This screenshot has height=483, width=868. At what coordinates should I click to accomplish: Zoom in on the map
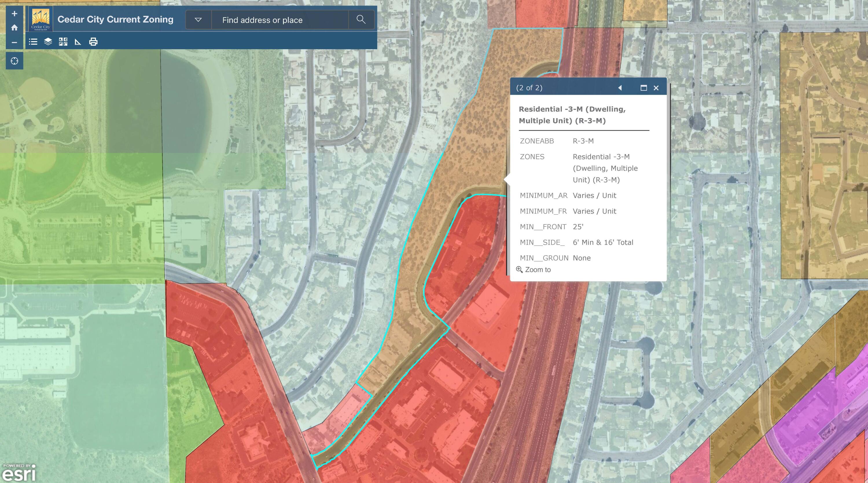pyautogui.click(x=14, y=14)
